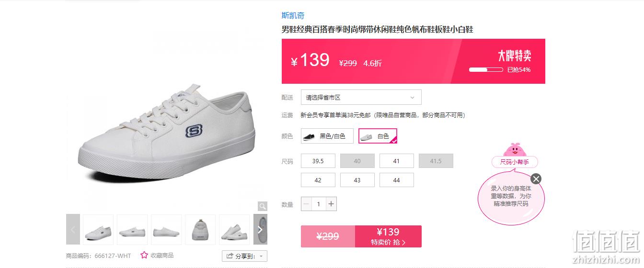Choose shoe size 42
Screen dimensions: 644x268
[x=318, y=180]
